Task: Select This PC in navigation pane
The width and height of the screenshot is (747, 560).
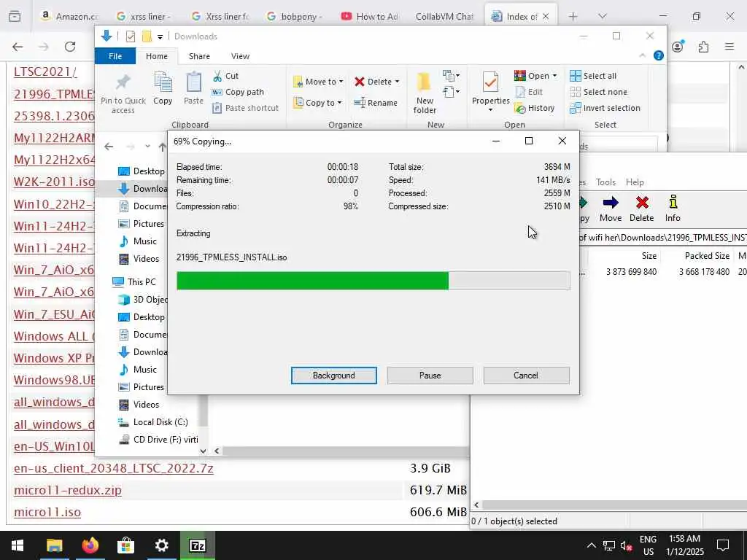Action: tap(134, 282)
